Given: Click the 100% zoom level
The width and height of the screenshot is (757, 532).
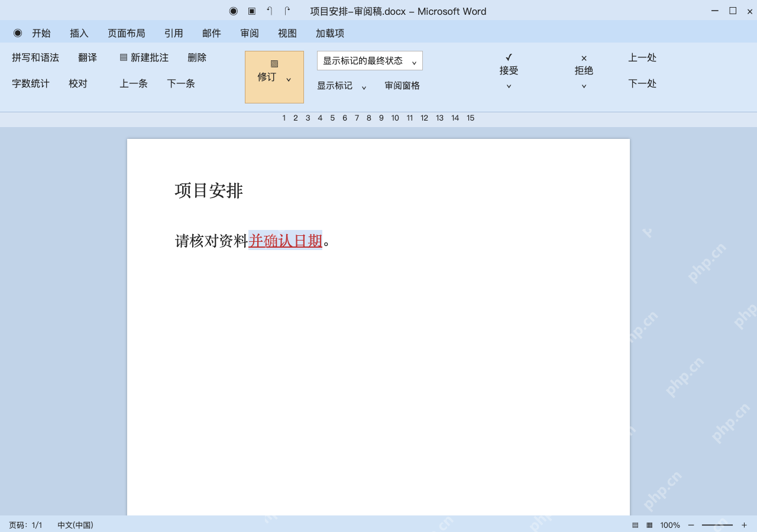Looking at the screenshot, I should coord(670,525).
